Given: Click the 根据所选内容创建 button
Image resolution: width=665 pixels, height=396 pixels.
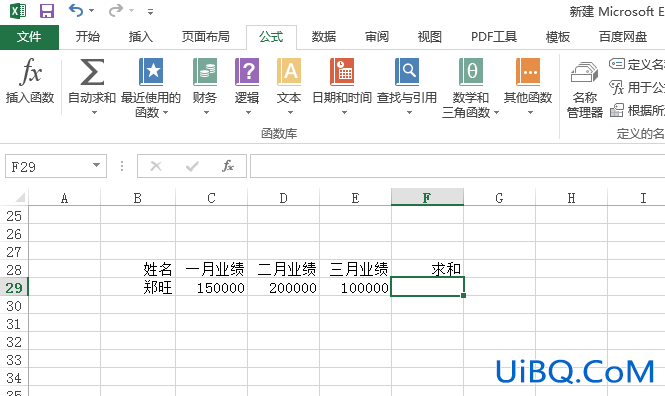Looking at the screenshot, I should [637, 111].
